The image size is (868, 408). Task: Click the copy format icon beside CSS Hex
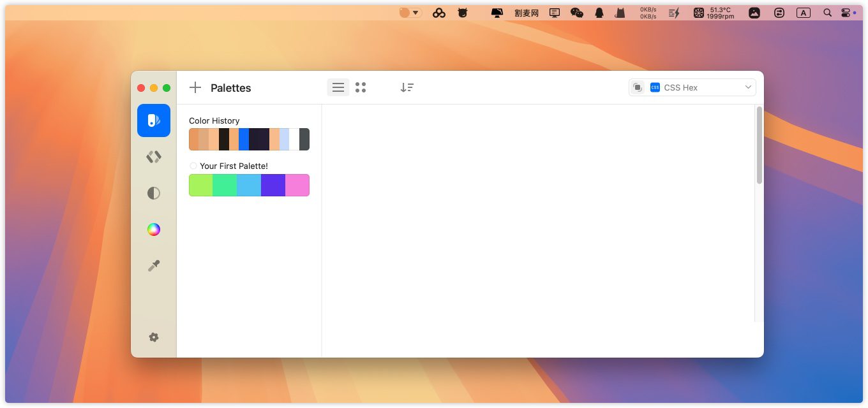(637, 87)
